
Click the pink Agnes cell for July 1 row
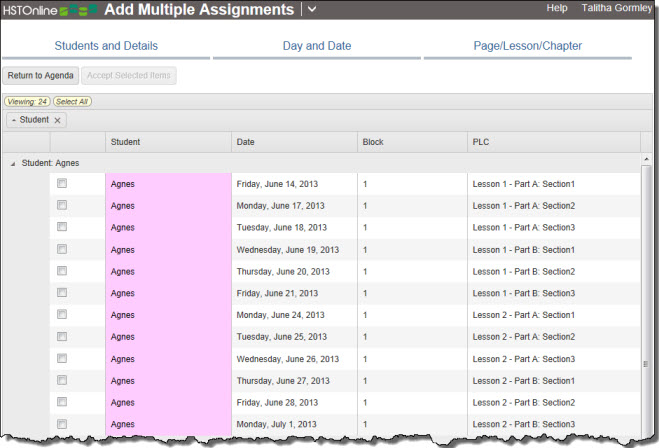(168, 424)
